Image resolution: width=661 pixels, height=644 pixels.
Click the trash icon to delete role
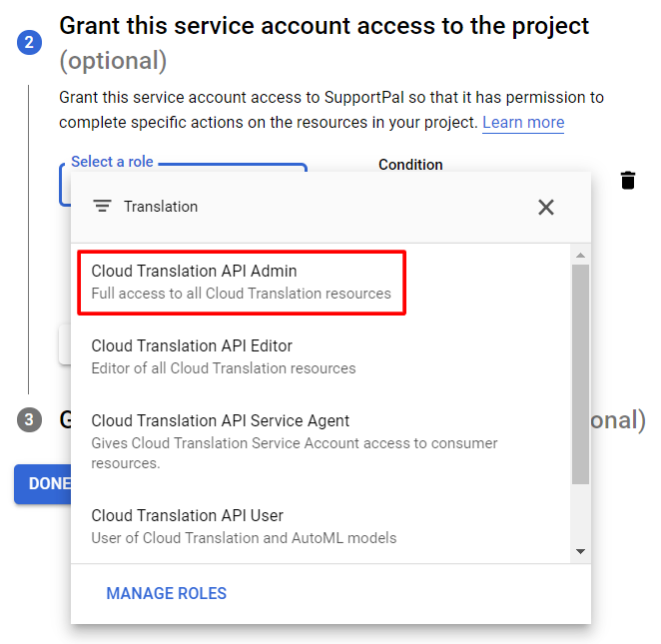(627, 181)
